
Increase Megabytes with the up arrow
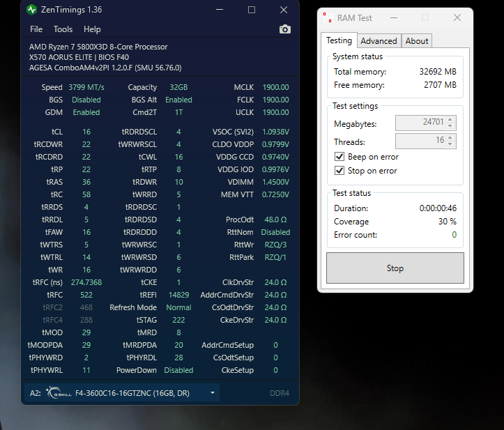point(450,119)
